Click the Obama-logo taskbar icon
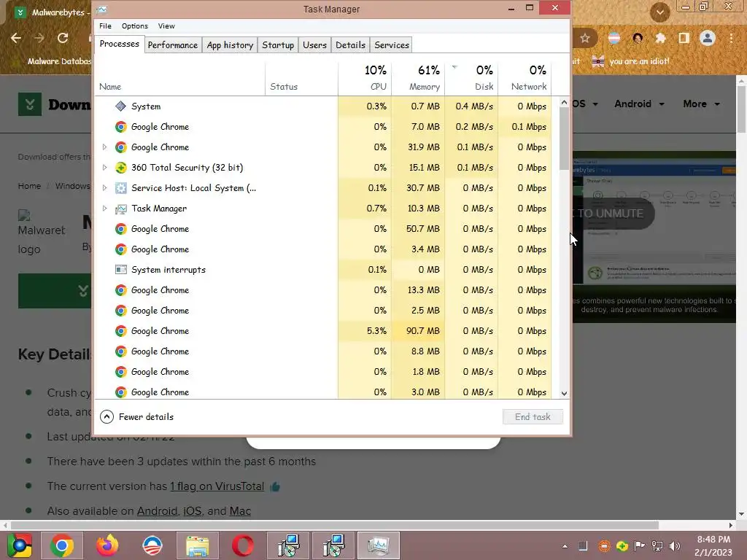This screenshot has height=560, width=747. coord(152,545)
